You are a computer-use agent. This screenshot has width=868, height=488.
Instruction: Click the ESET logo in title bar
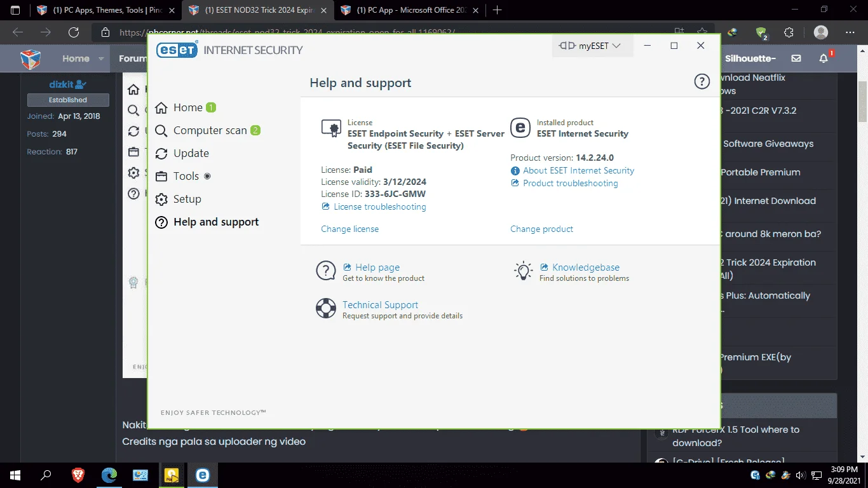tap(177, 50)
